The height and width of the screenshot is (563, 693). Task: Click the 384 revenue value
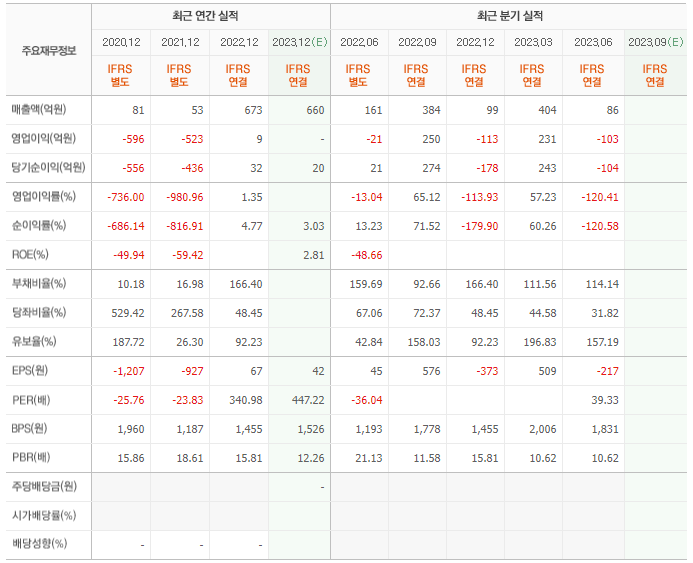click(x=431, y=110)
